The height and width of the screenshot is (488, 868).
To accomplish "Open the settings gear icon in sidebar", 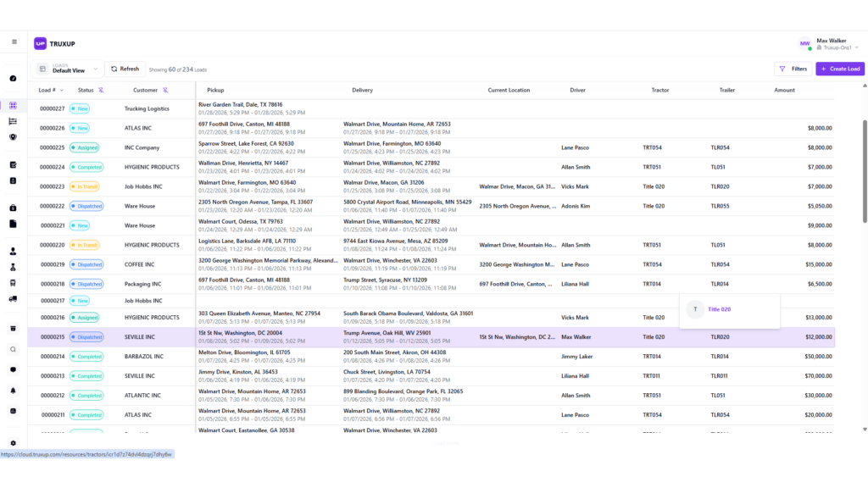I will [x=13, y=443].
